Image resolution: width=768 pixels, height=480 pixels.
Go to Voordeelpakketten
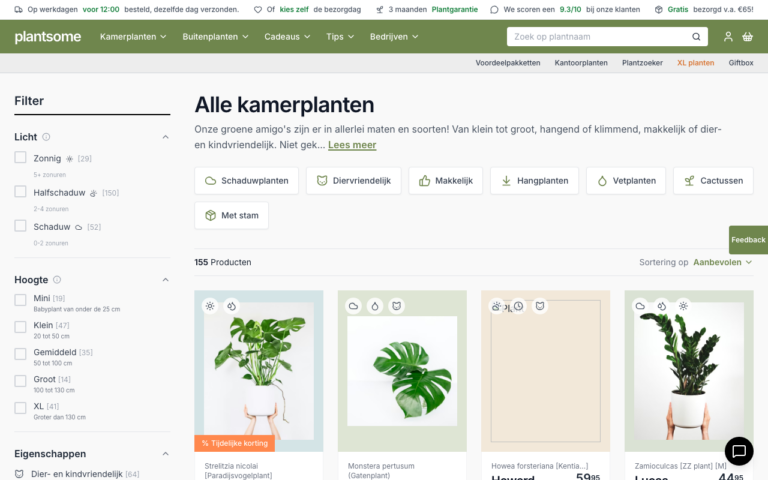pyautogui.click(x=508, y=63)
